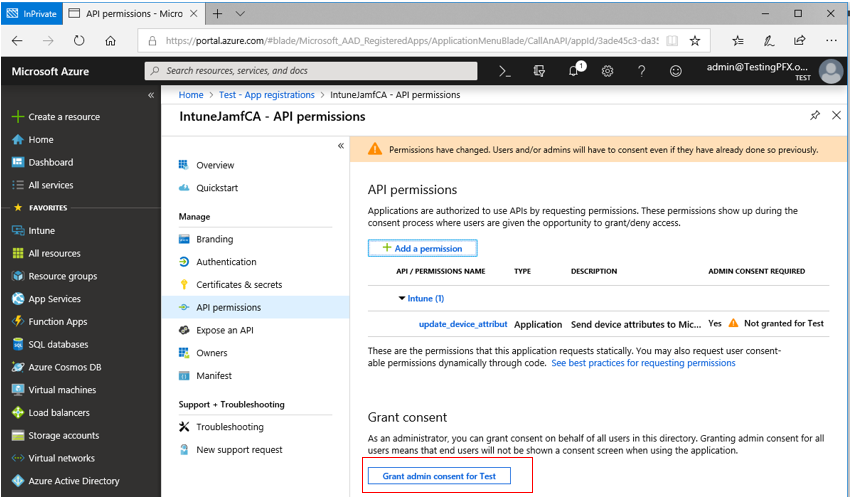
Task: Collapse the main Azure sidebar
Action: [x=151, y=95]
